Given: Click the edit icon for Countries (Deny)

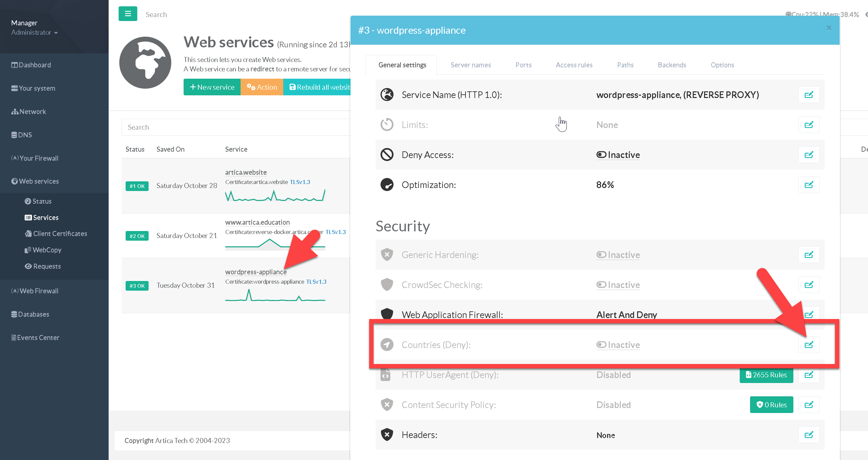Looking at the screenshot, I should (809, 345).
